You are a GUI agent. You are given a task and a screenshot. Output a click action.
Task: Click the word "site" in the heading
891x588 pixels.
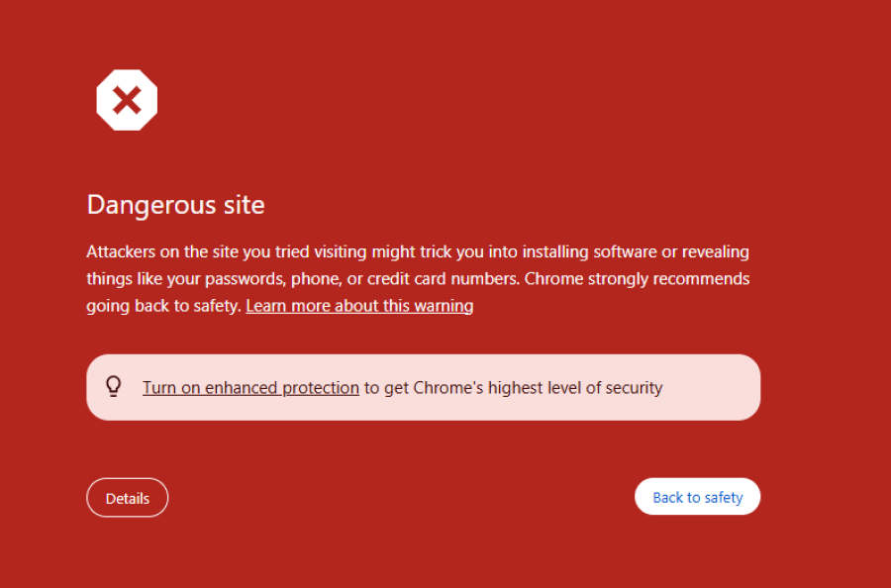[x=244, y=205]
